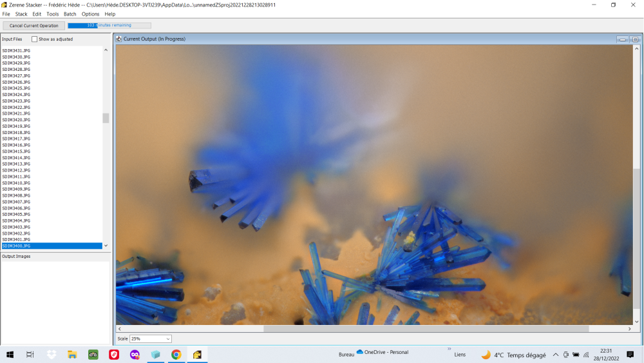Open the Options menu
This screenshot has width=644, height=363.
pos(90,14)
